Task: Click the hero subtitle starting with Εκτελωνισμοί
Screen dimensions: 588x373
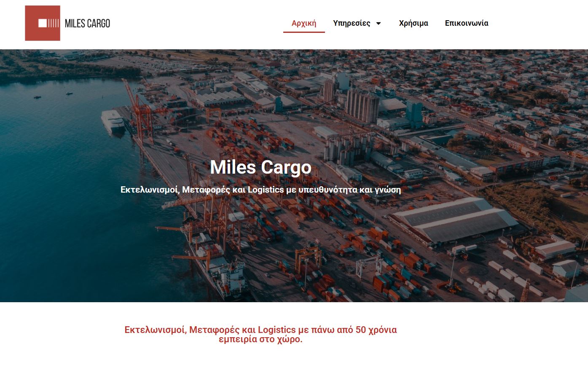Action: pyautogui.click(x=260, y=190)
